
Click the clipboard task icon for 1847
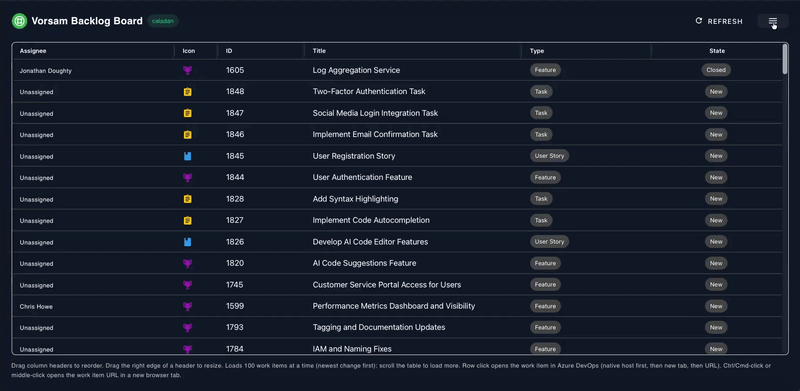187,113
